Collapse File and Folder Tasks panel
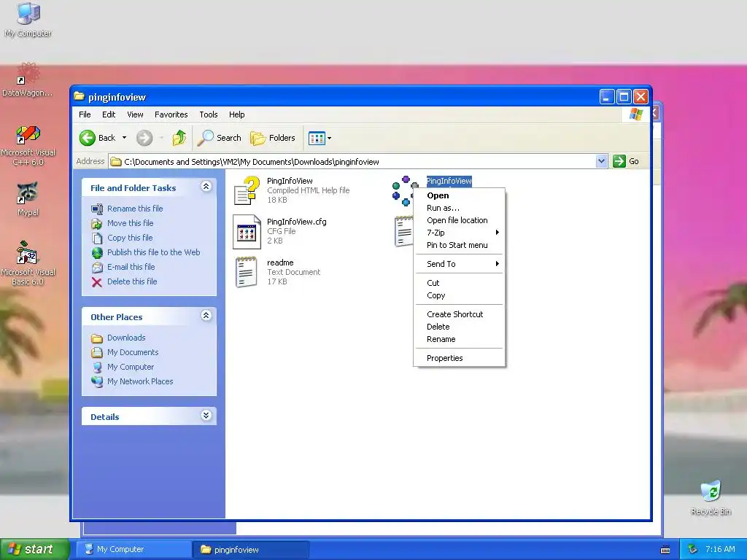This screenshot has width=747, height=560. (206, 187)
